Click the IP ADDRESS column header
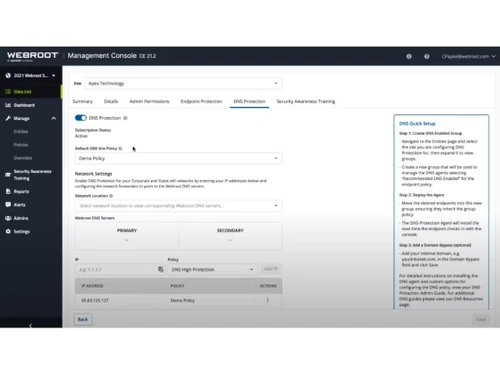 tap(92, 286)
